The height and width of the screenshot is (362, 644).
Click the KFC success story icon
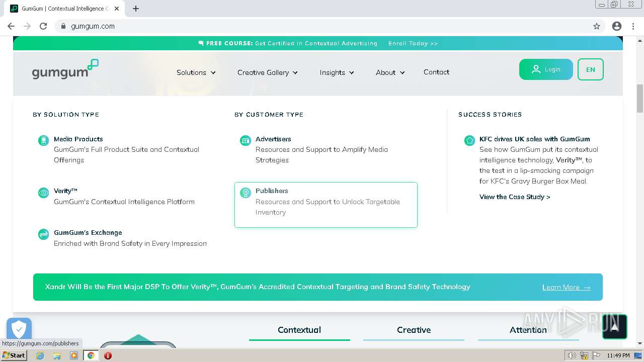(469, 140)
